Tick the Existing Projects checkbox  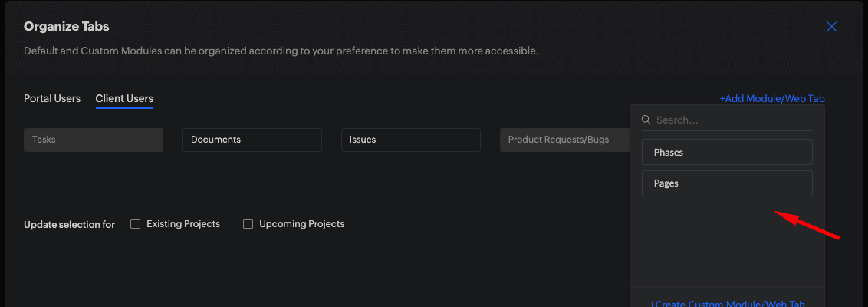(x=136, y=224)
